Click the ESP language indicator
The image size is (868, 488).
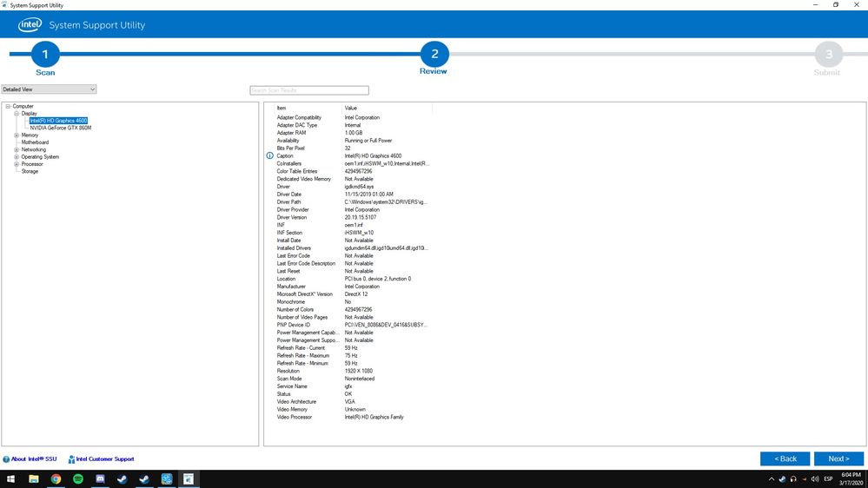(x=828, y=479)
